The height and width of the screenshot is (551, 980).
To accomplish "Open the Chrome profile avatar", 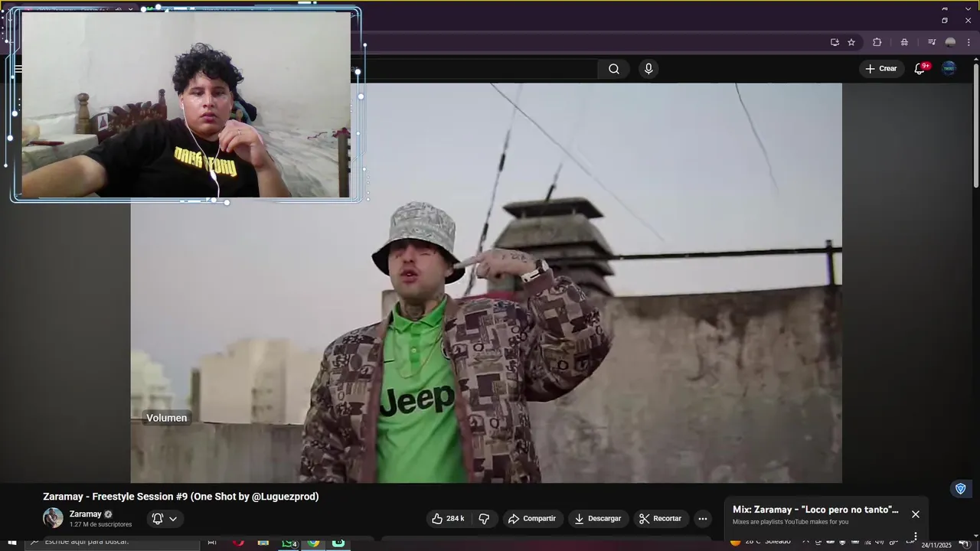I will [x=951, y=42].
